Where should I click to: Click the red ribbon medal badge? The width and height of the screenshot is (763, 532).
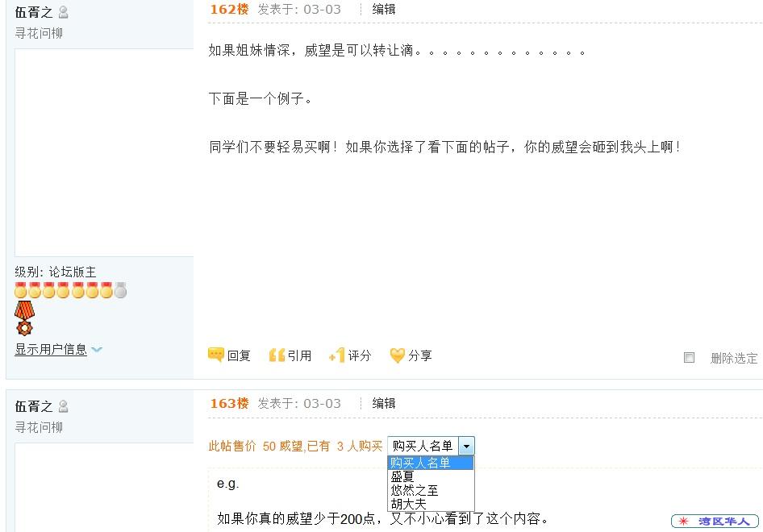(24, 318)
